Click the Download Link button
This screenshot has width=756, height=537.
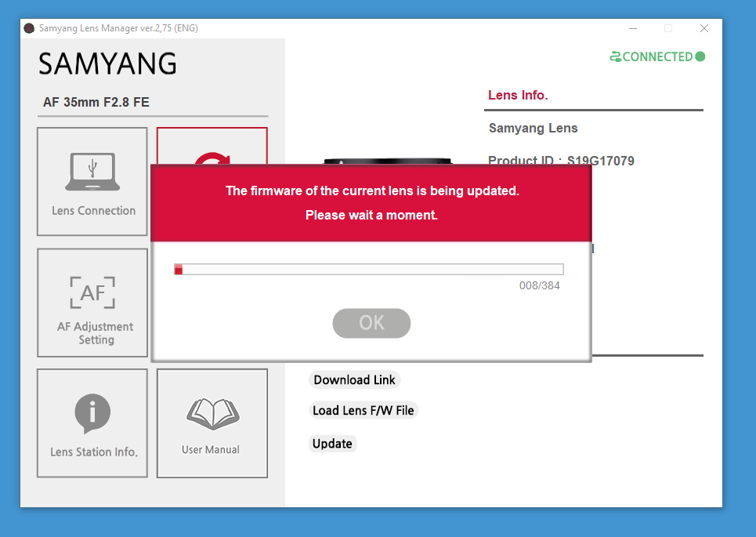click(354, 379)
